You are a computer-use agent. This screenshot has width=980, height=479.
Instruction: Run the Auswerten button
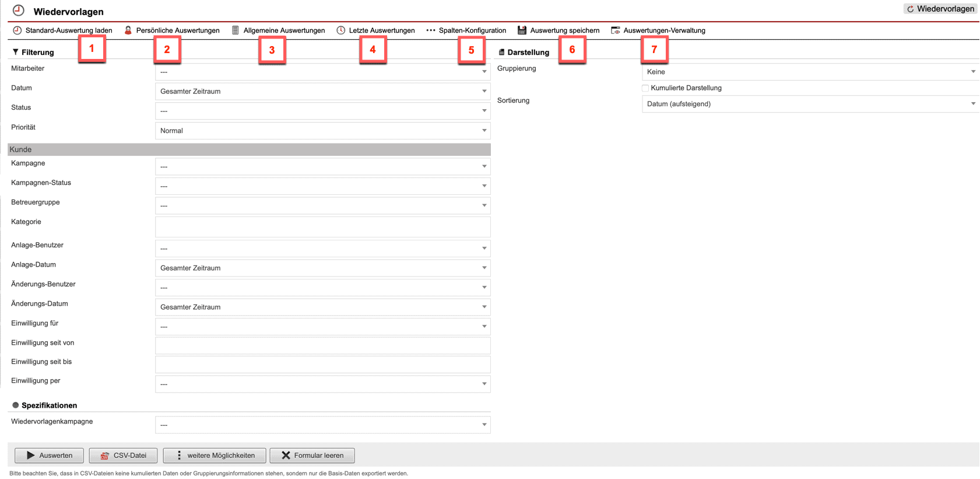(x=49, y=455)
